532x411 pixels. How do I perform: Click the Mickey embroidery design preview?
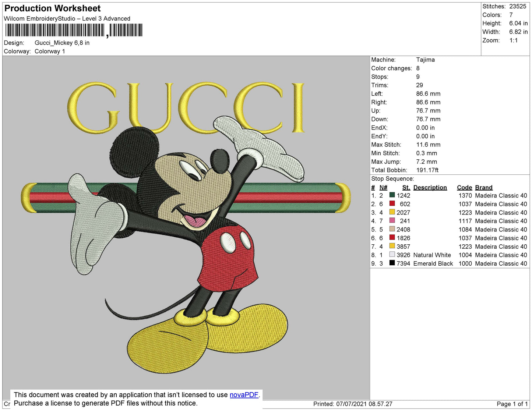[186, 227]
